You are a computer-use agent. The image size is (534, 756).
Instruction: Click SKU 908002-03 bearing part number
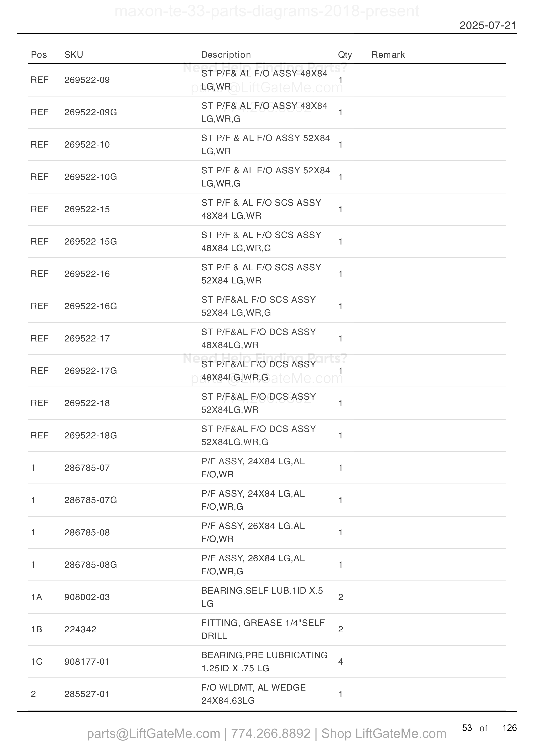[x=87, y=597]
